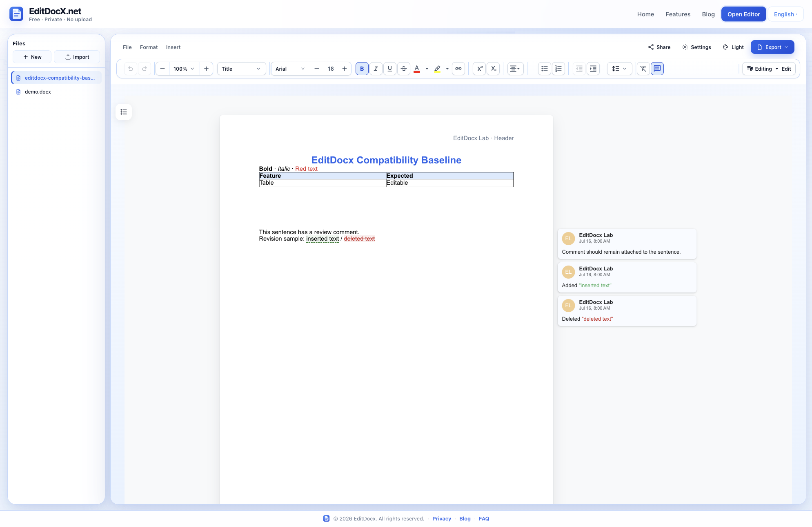Screen dimensions: 812x527
Task: Open the Export dropdown button
Action: [772, 47]
